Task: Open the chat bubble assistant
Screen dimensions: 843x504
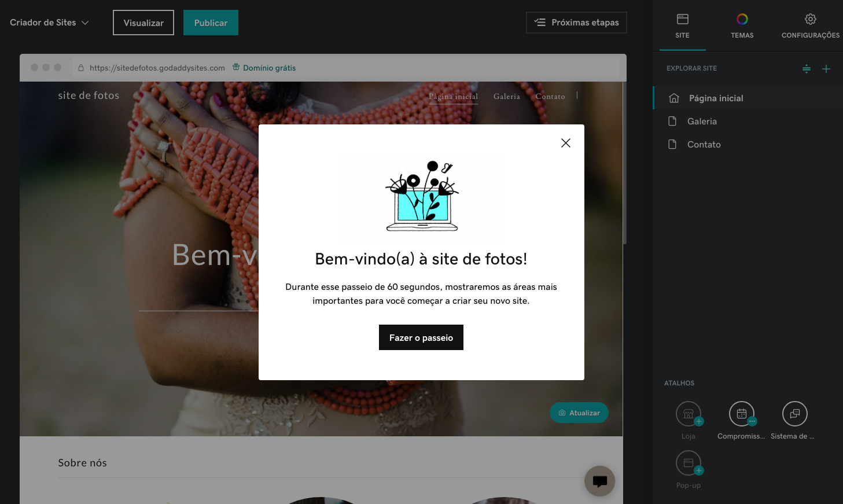Action: point(599,481)
